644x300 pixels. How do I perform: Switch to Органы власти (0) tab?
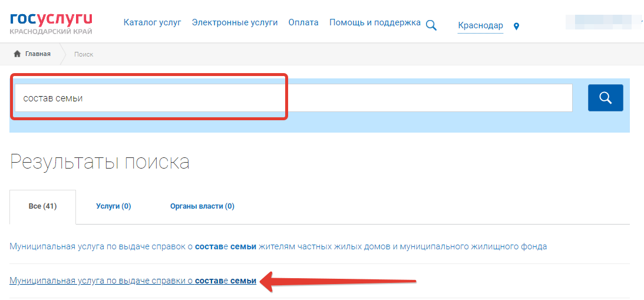[x=202, y=206]
